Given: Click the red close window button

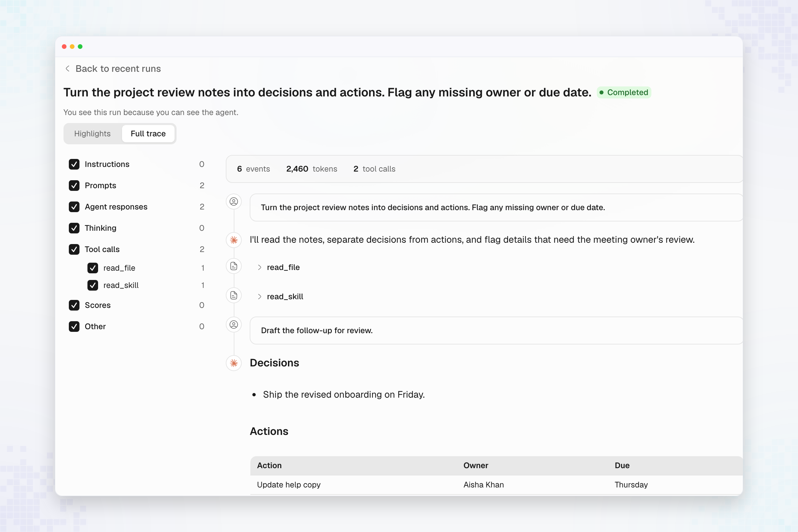Looking at the screenshot, I should (x=64, y=47).
